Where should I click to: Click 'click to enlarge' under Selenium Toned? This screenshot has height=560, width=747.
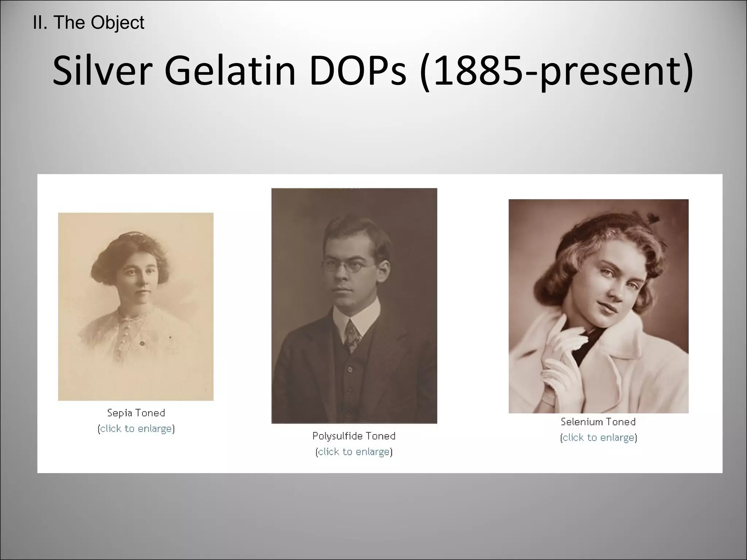point(599,437)
